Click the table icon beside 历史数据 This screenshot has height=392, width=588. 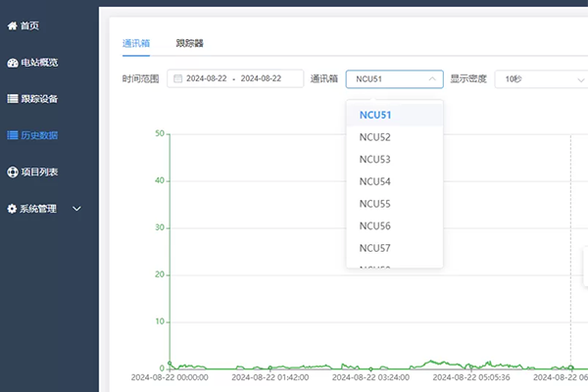point(12,135)
